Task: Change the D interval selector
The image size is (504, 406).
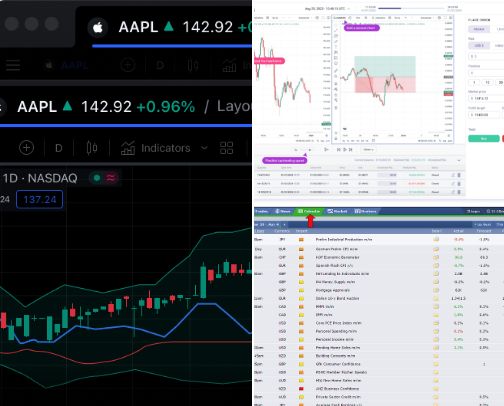Action: [x=59, y=148]
